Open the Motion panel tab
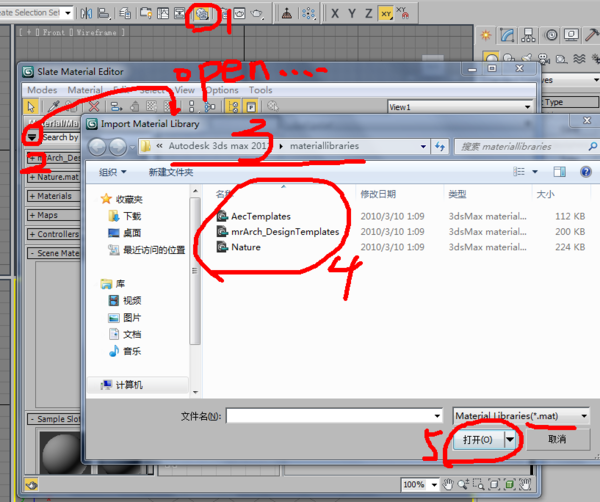Viewport: 600px width, 502px height. [x=551, y=36]
